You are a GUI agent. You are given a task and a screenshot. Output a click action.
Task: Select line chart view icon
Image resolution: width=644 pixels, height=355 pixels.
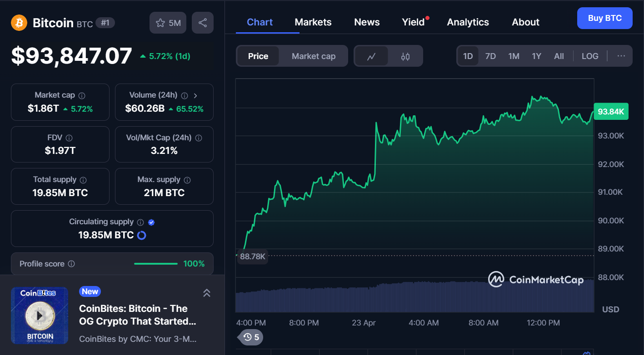click(371, 56)
